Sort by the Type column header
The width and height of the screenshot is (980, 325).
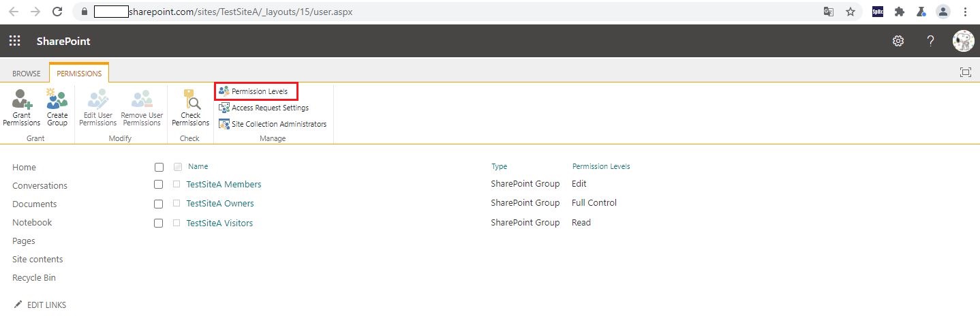point(500,166)
